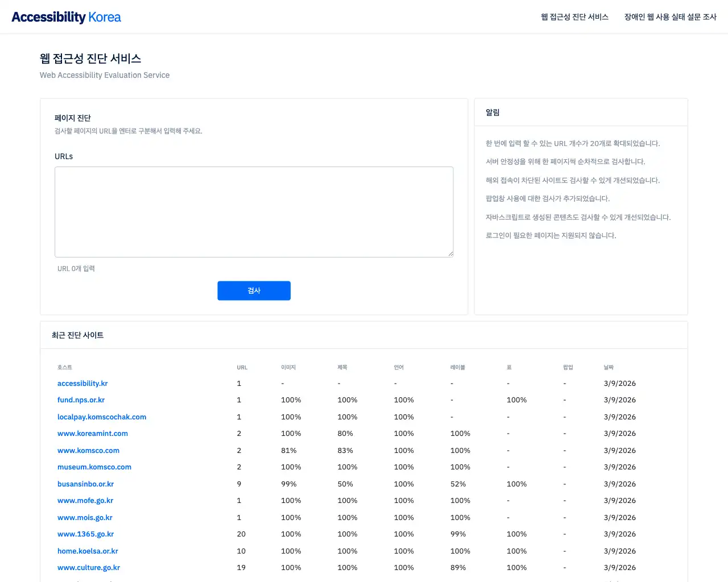Click the 날짜 column header

coord(609,368)
